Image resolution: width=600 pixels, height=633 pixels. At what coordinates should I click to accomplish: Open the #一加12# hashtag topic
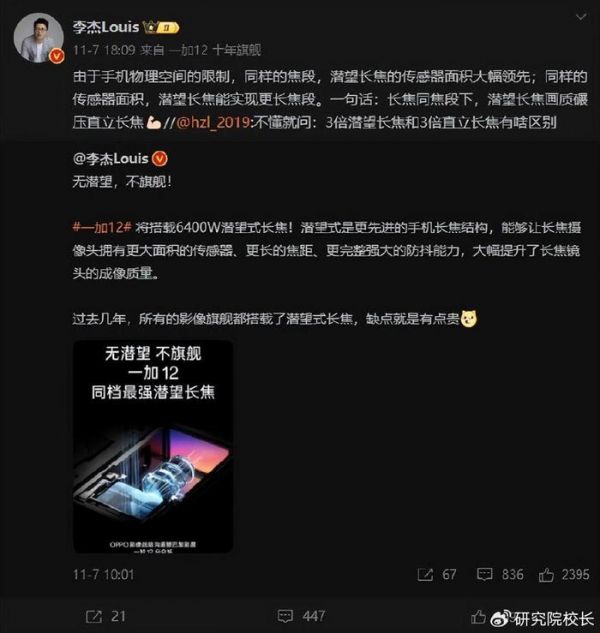pyautogui.click(x=102, y=227)
